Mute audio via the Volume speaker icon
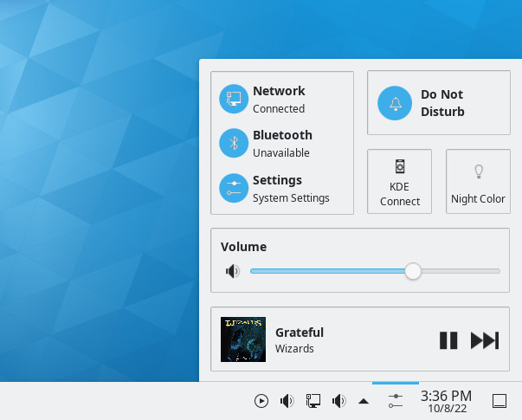Screen dimensions: 522x420 [232, 271]
